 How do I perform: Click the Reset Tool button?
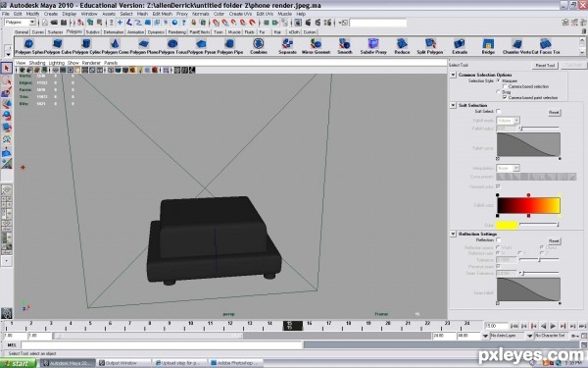(545, 66)
